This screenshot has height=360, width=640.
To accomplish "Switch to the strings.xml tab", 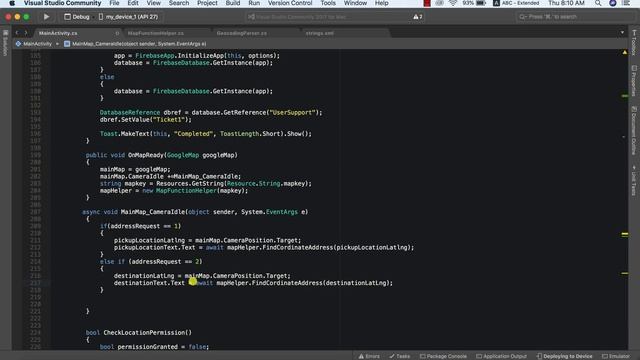I will 320,33.
